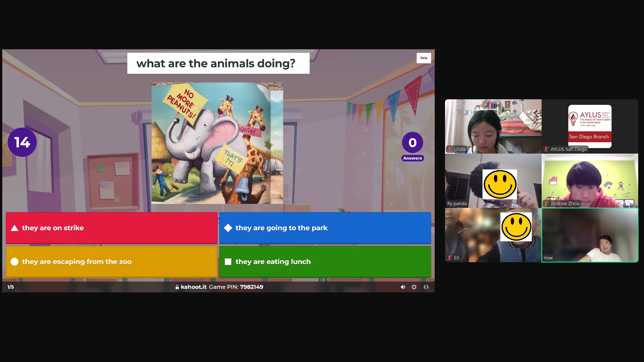This screenshot has width=644, height=362.
Task: Click the question progress '1/5' label
Action: pos(11,287)
